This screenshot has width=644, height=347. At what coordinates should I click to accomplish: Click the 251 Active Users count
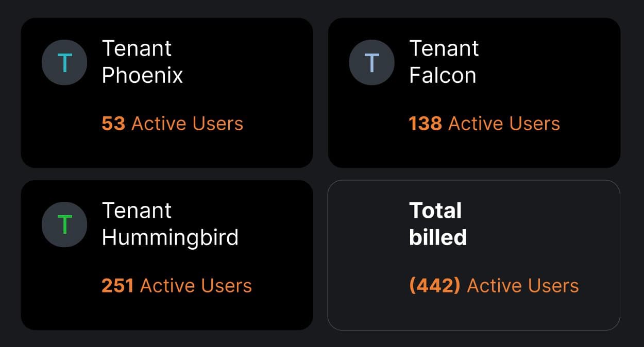[176, 286]
